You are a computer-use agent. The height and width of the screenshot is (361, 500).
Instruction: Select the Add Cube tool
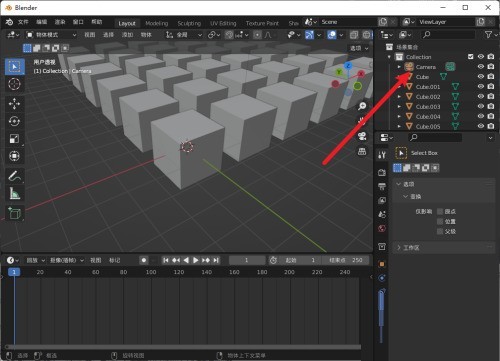point(14,213)
